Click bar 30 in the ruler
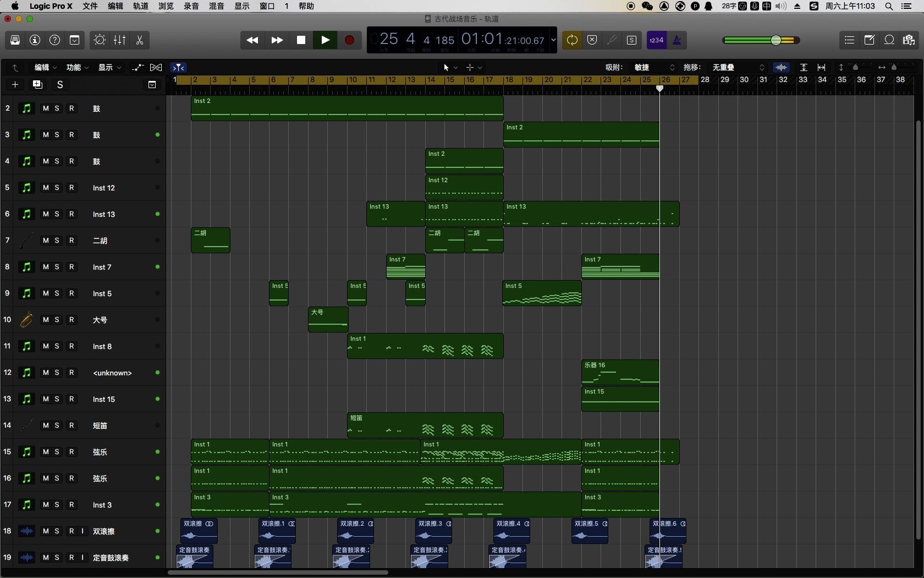Screen dimensions: 924x578 [x=744, y=80]
